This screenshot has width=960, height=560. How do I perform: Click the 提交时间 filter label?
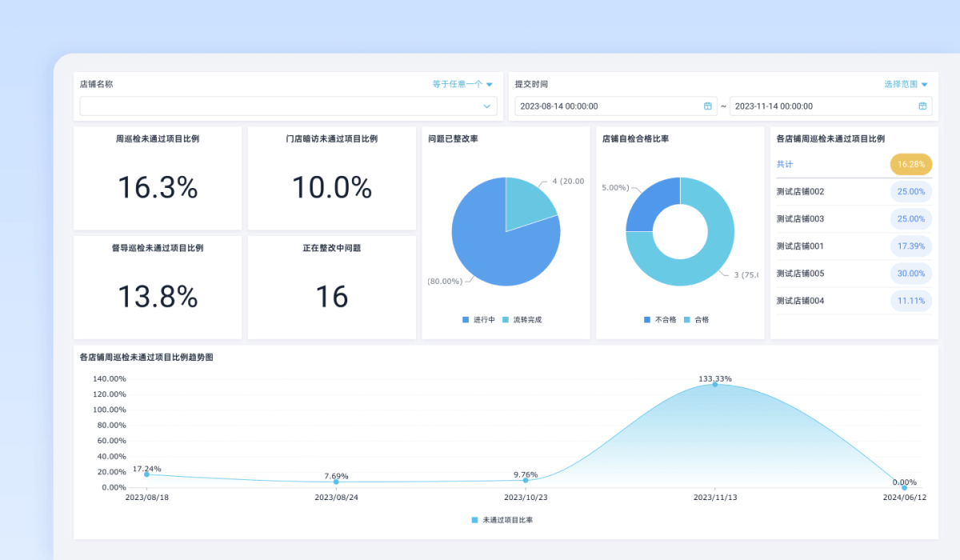(x=531, y=84)
